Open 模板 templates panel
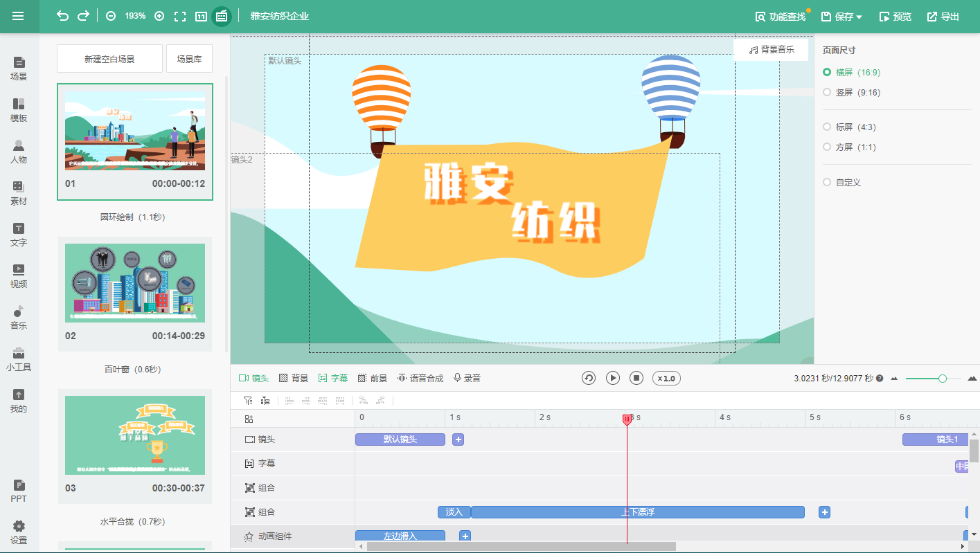 point(19,111)
